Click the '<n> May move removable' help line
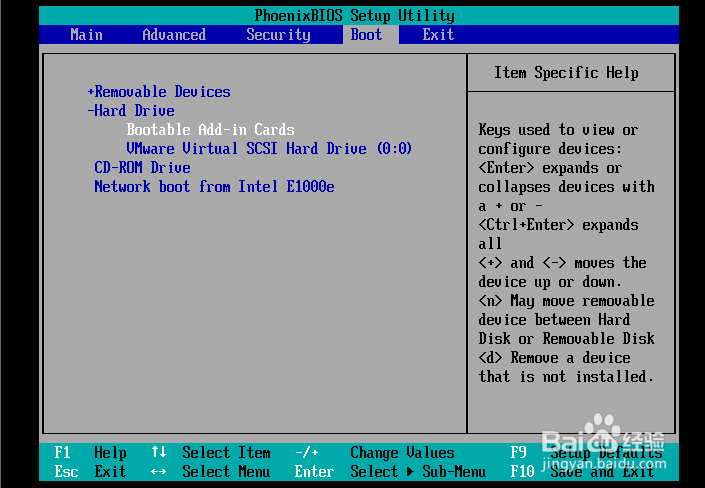This screenshot has width=705, height=488. click(x=566, y=300)
